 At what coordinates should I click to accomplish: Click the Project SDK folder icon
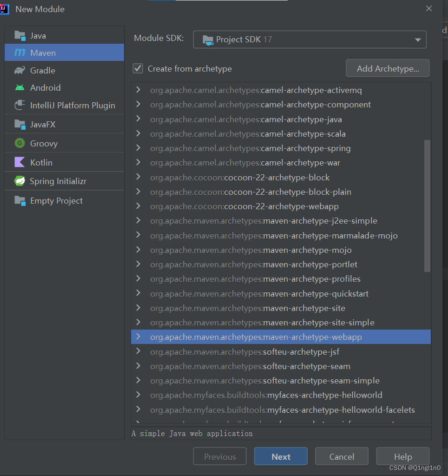tap(208, 40)
